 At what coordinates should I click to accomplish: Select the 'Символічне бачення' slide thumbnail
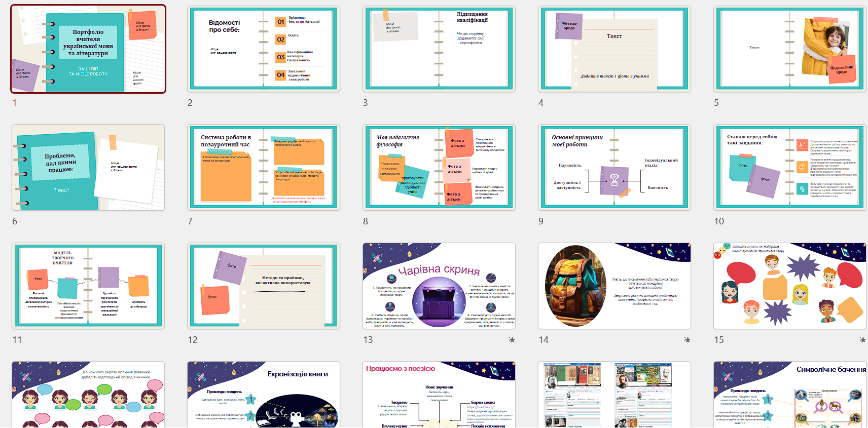point(790,395)
